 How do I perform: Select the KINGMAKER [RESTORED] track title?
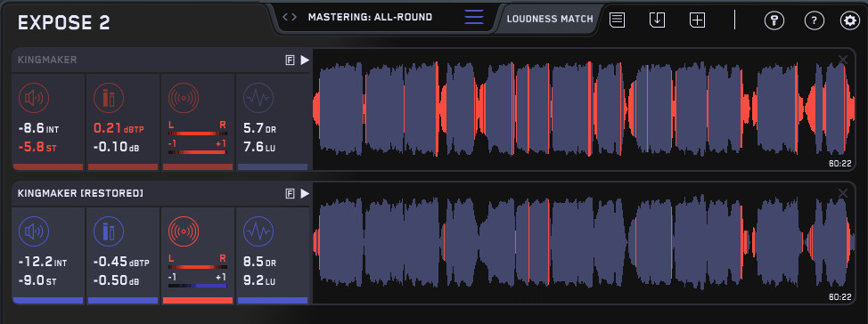[80, 193]
